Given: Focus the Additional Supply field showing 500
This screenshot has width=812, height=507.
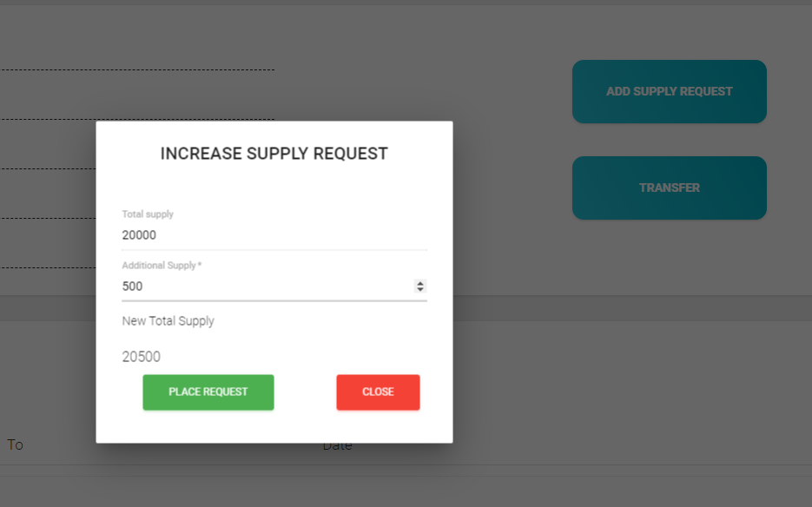Looking at the screenshot, I should pos(261,286).
